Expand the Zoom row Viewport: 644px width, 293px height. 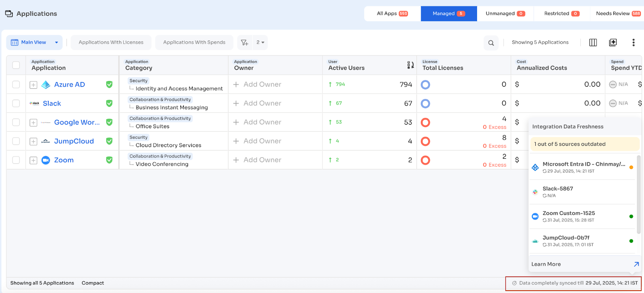pyautogui.click(x=33, y=160)
